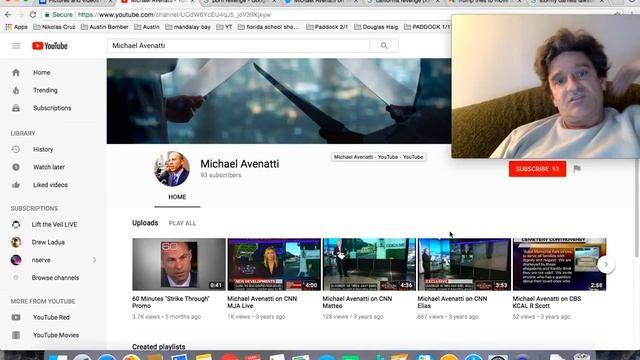Click the Lift the Veil LIVE avatar
The width and height of the screenshot is (640, 360).
click(x=16, y=224)
